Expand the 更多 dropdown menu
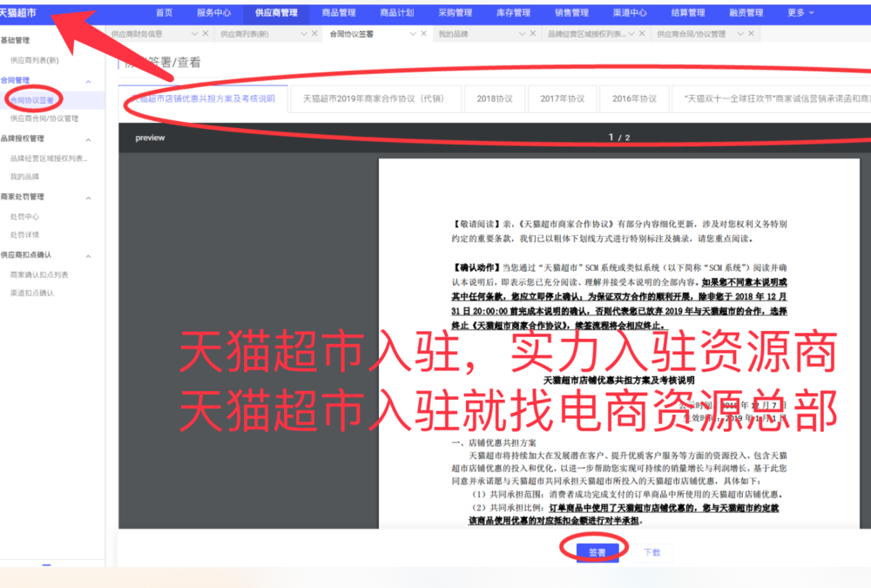Screen dimensions: 871x588 coord(800,13)
